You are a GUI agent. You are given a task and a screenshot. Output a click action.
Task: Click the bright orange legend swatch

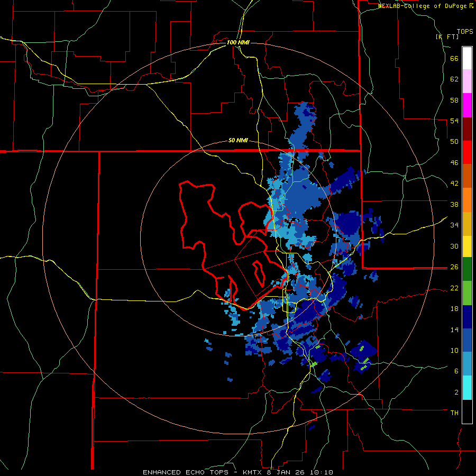(x=467, y=200)
